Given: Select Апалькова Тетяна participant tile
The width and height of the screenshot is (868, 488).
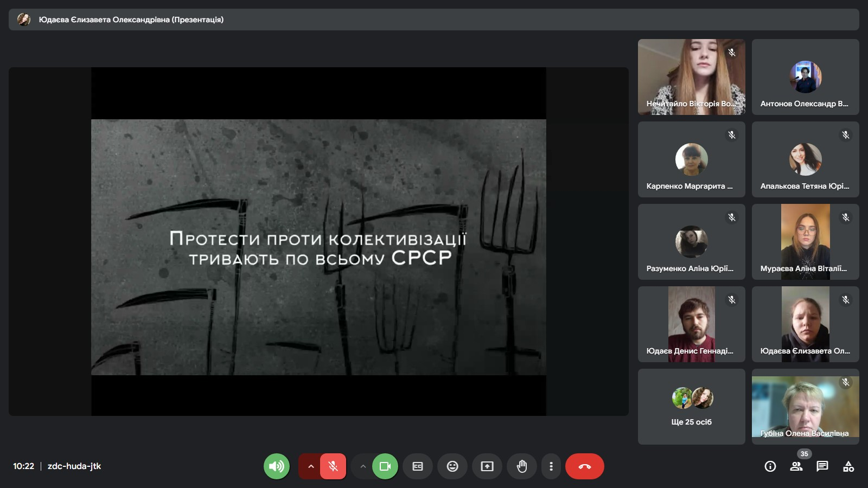Looking at the screenshot, I should [x=806, y=159].
